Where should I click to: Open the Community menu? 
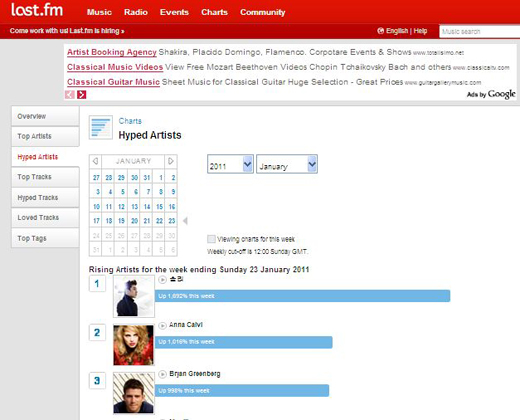[x=263, y=12]
